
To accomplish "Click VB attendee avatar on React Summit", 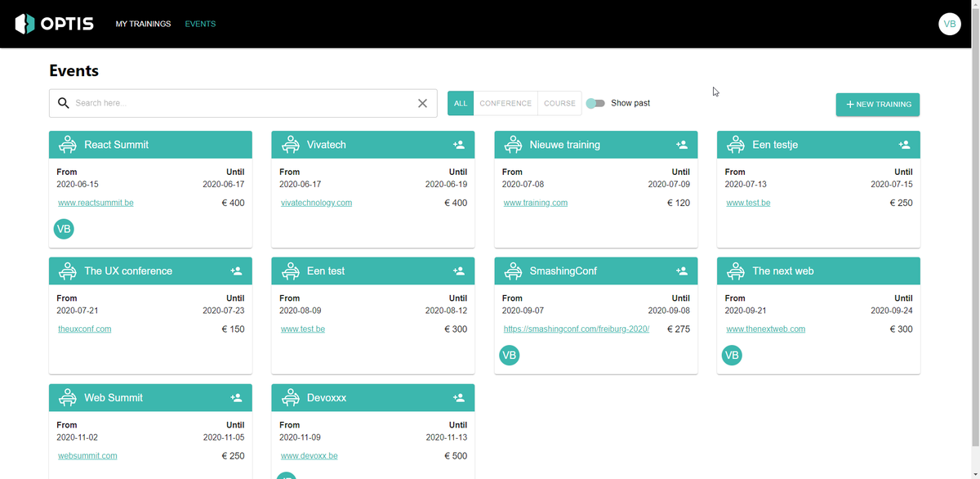I will tap(64, 229).
